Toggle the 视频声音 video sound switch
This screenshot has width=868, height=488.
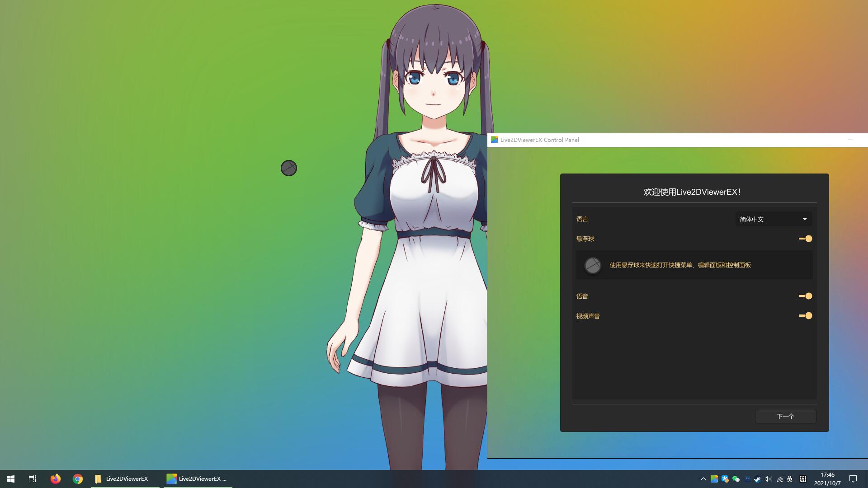pos(805,316)
